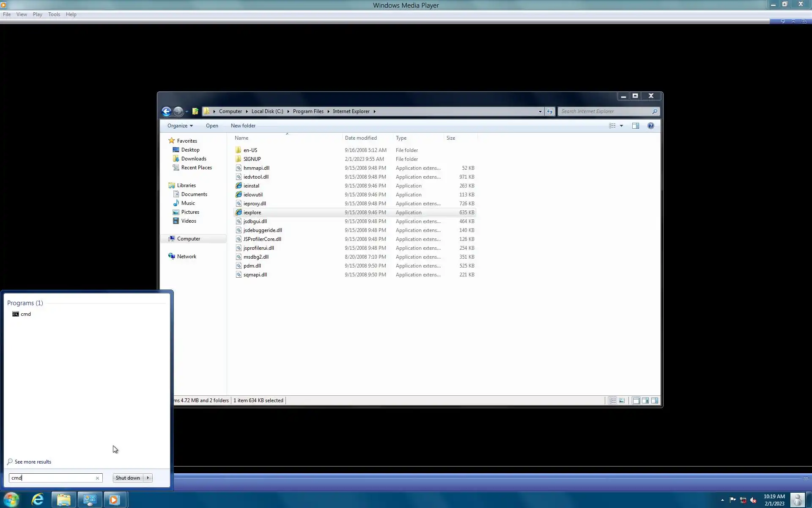This screenshot has height=508, width=812.
Task: Click the New folder button
Action: pos(243,126)
